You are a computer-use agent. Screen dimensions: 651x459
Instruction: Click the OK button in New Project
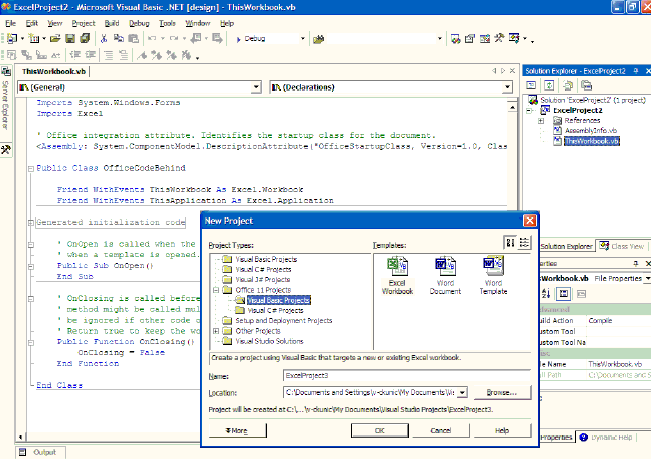379,430
